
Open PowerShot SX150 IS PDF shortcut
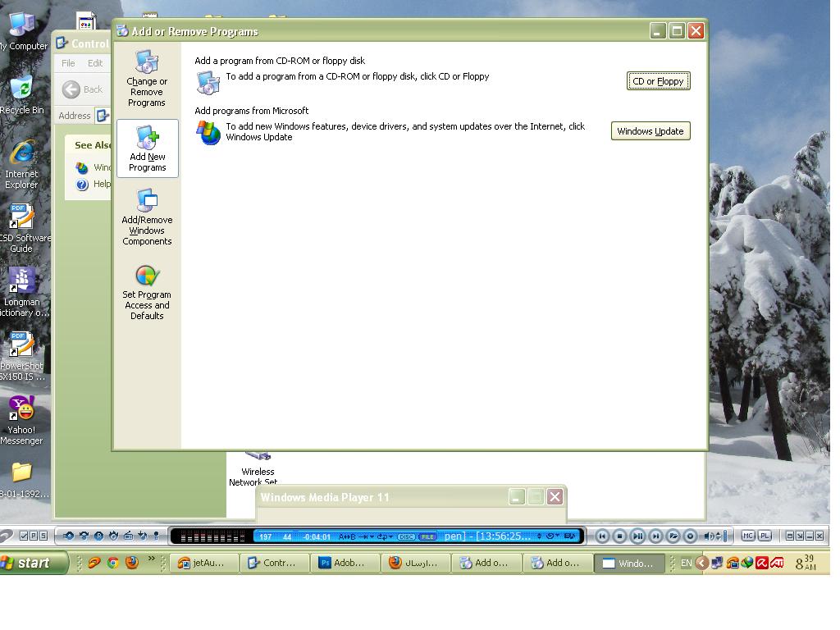coord(22,356)
